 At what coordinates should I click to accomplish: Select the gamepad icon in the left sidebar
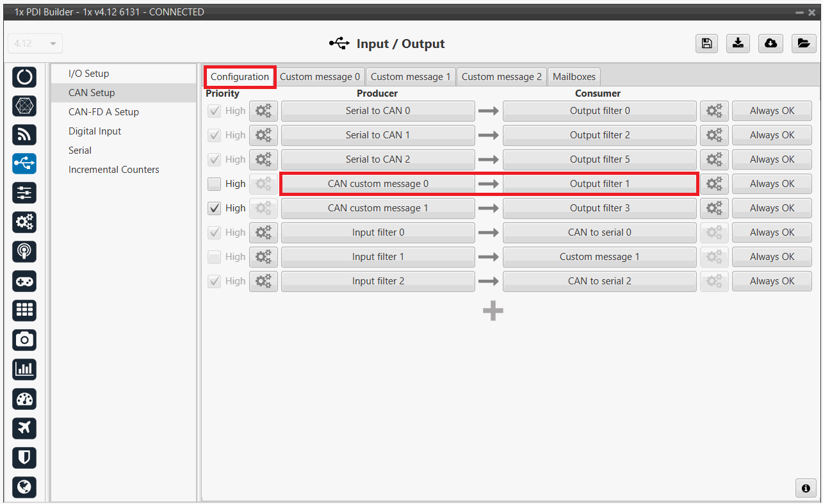[x=24, y=281]
